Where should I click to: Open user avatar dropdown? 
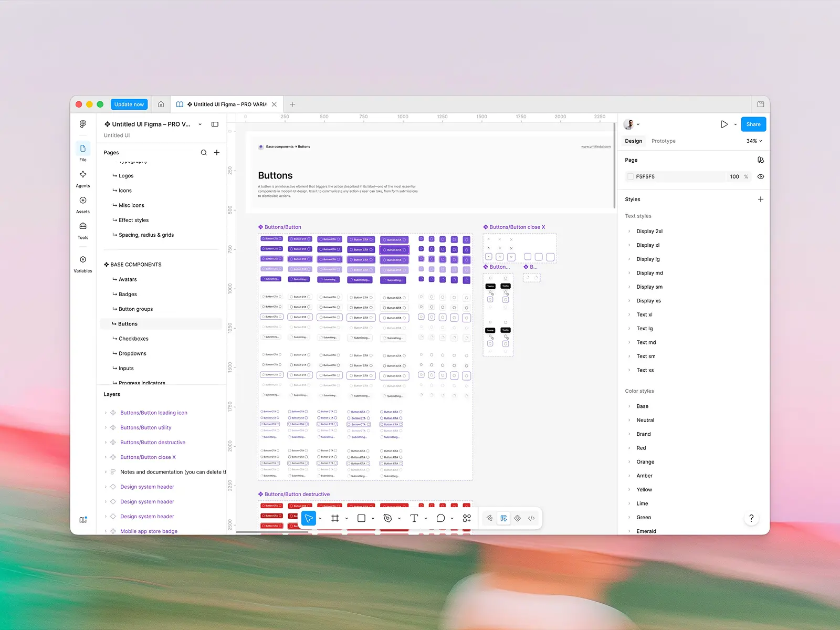631,124
